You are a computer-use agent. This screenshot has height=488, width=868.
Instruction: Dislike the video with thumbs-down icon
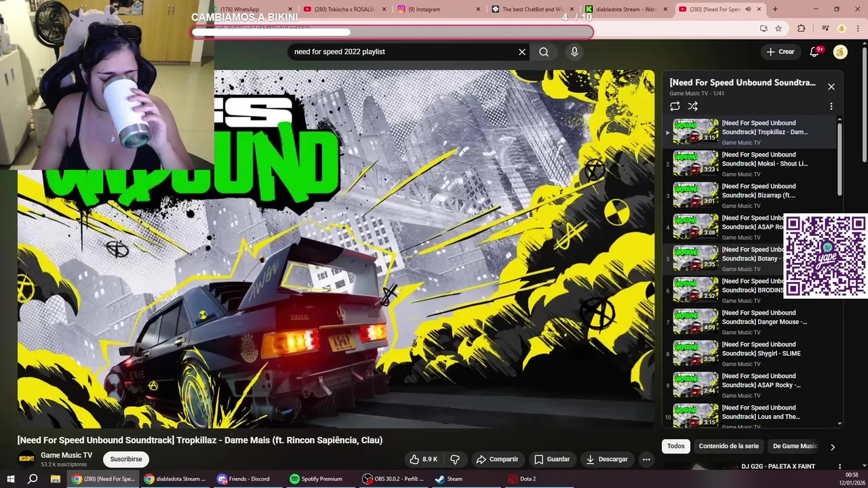(455, 459)
